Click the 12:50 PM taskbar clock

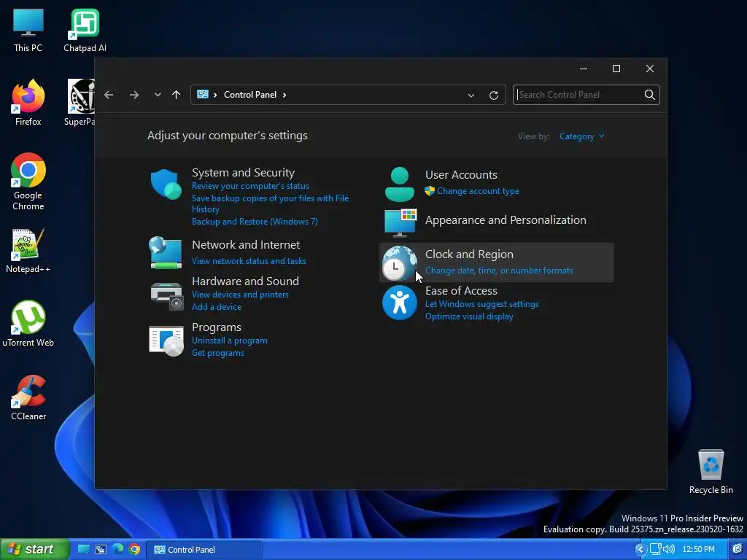point(698,549)
